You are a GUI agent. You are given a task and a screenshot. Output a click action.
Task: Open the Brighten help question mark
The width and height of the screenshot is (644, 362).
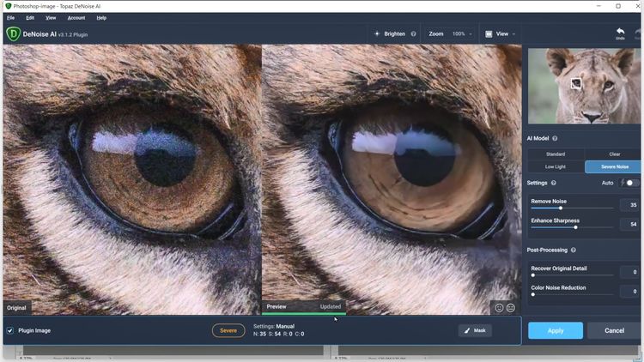click(414, 34)
